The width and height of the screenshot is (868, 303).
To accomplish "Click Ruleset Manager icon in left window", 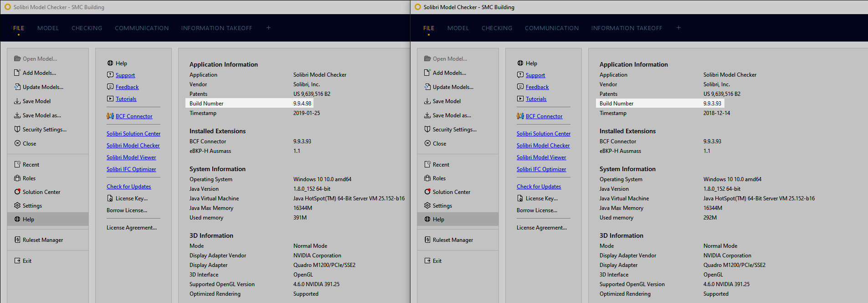I will click(17, 240).
